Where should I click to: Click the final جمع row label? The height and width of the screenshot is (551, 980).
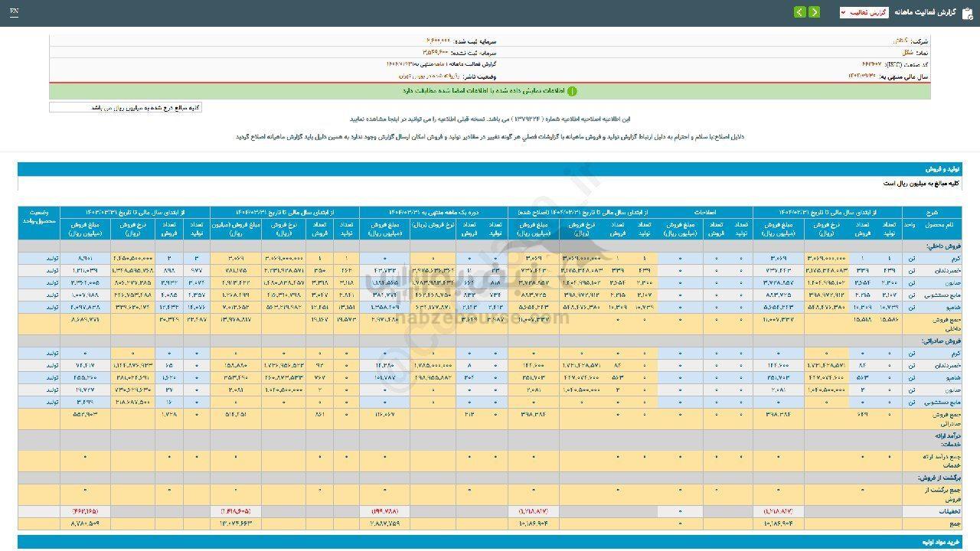pos(955,523)
